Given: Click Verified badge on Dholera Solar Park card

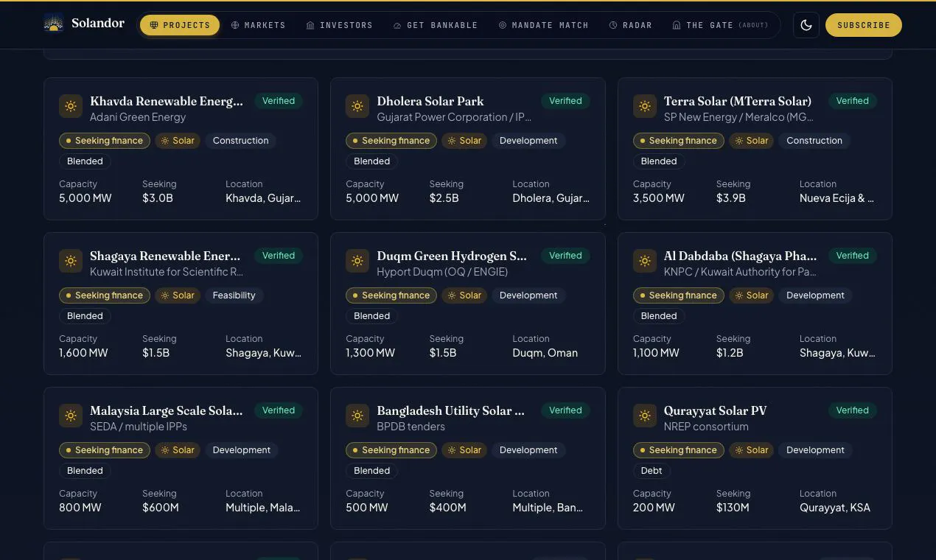Looking at the screenshot, I should (x=565, y=101).
